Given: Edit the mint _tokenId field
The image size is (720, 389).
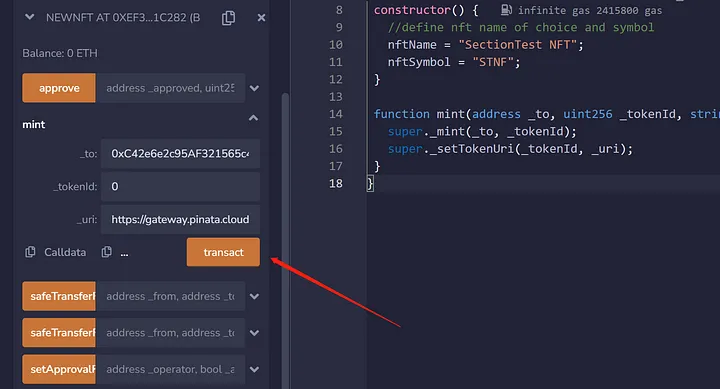Looking at the screenshot, I should click(x=180, y=186).
